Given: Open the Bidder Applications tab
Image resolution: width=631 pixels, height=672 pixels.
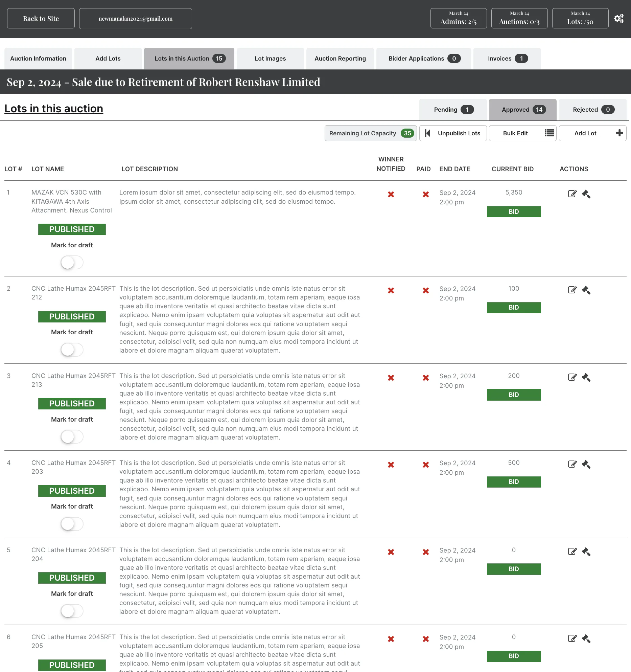Looking at the screenshot, I should pos(424,59).
